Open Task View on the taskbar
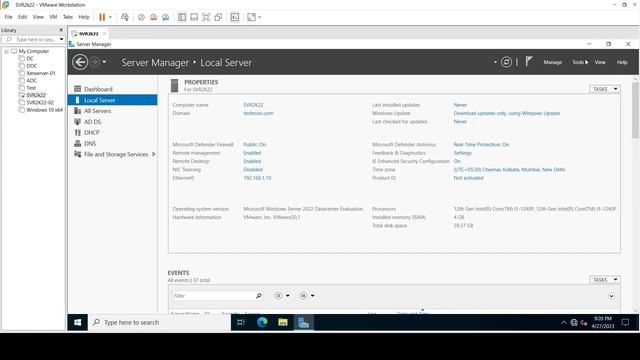This screenshot has height=360, width=640. pos(241,322)
